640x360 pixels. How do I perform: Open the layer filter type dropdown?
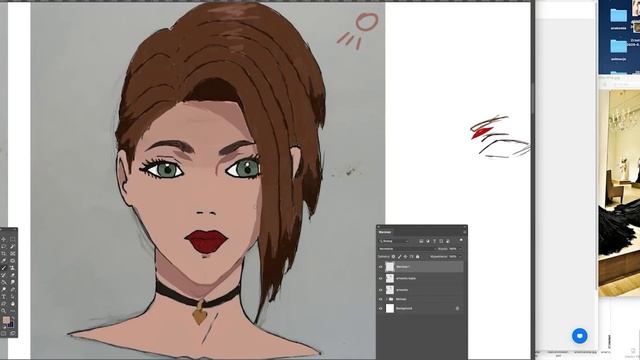pyautogui.click(x=394, y=241)
